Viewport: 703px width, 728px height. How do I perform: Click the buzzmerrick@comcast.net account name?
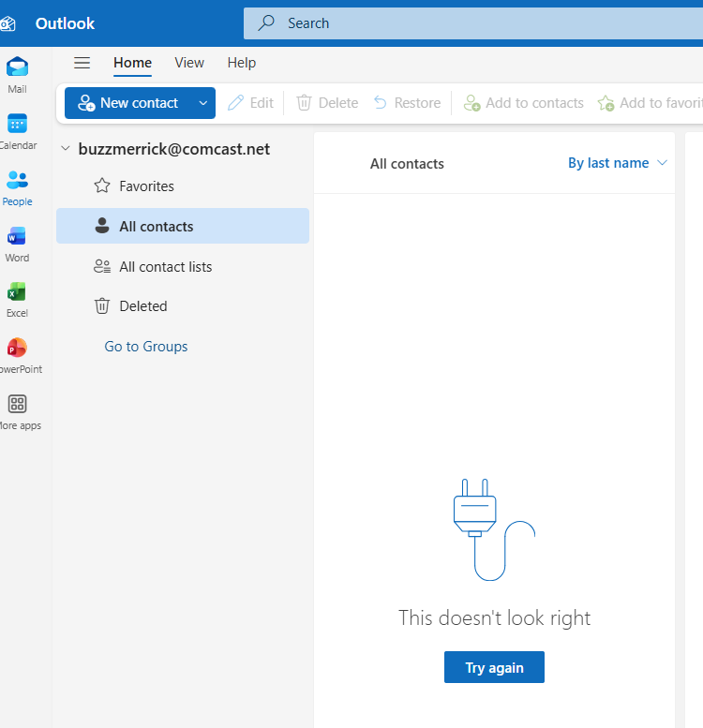click(174, 149)
